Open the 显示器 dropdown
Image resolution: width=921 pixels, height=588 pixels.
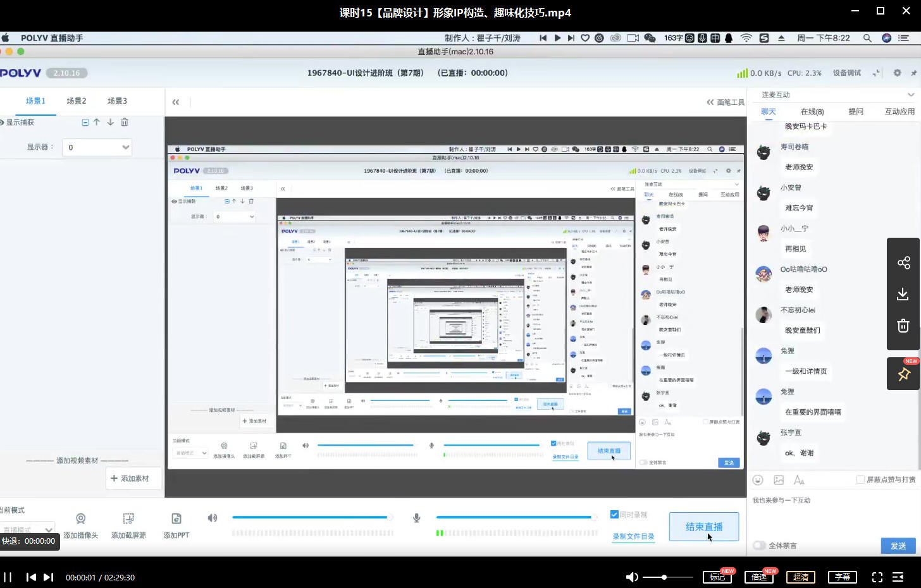pyautogui.click(x=99, y=147)
